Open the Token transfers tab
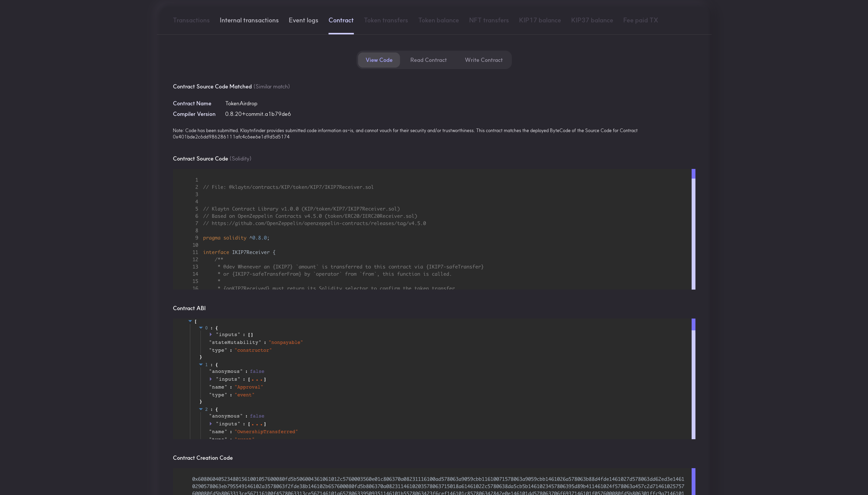Viewport: 868px width, 495px height. [386, 21]
